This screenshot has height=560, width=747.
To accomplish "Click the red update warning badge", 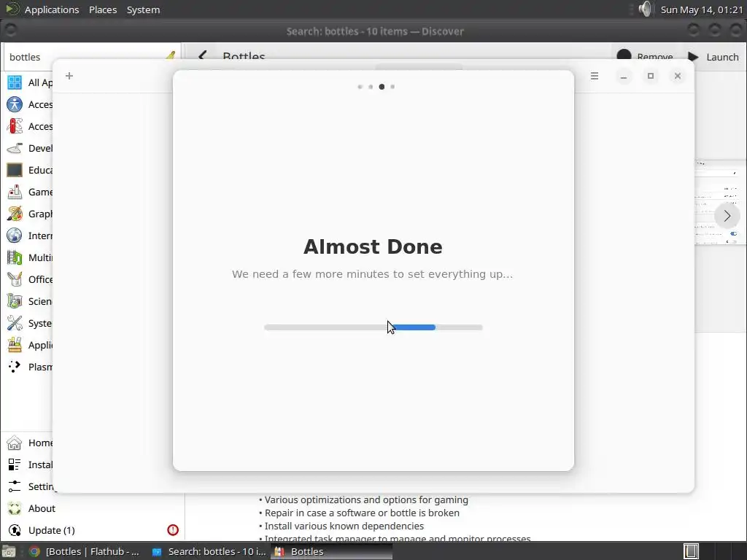I will (x=173, y=530).
